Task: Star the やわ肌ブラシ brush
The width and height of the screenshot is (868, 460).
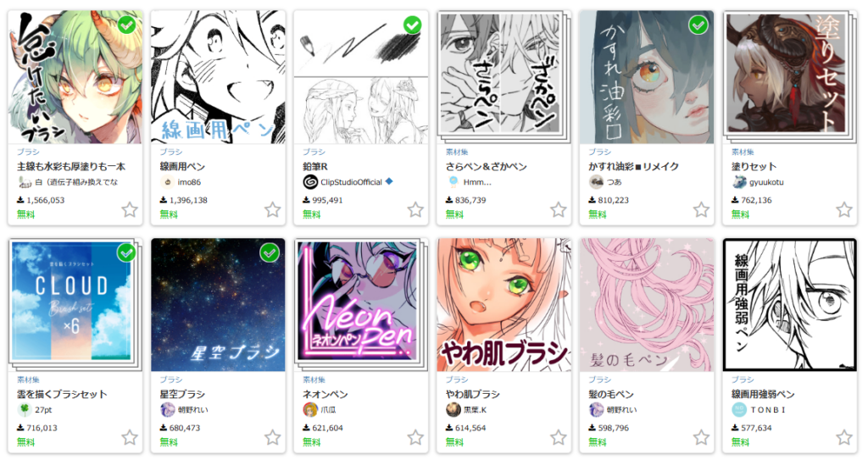Action: point(558,437)
